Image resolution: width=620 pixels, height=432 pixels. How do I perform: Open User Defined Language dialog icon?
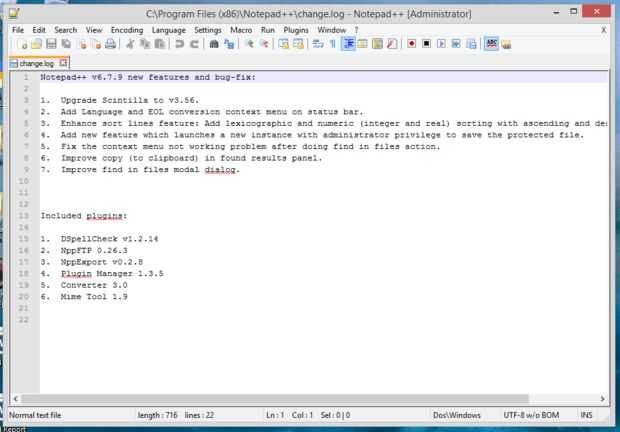point(362,44)
